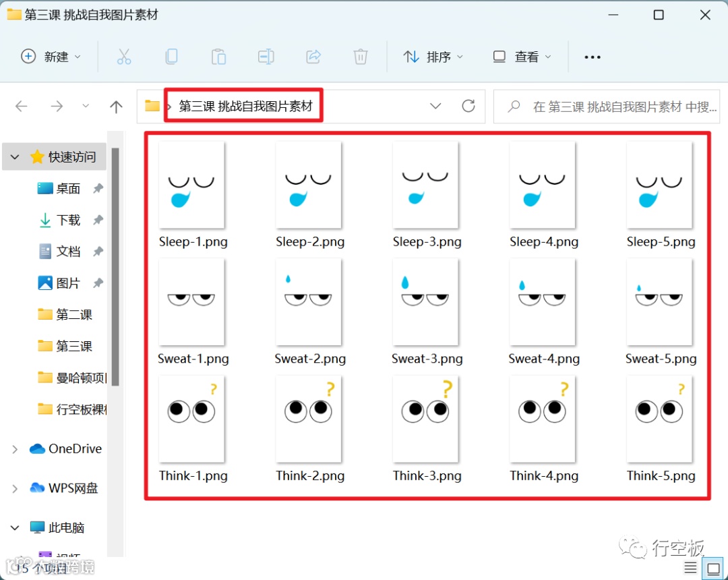Select the Sweat-4.png thumbnail
This screenshot has width=728, height=580.
pyautogui.click(x=543, y=302)
